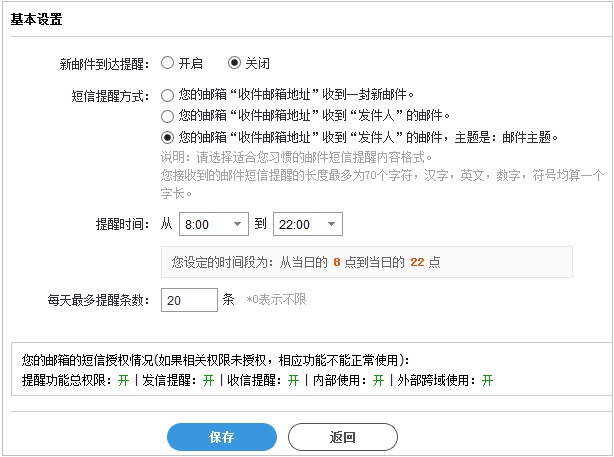This screenshot has height=457, width=614.
Task: Open the 8:00 start time dropdown
Action: (x=214, y=224)
